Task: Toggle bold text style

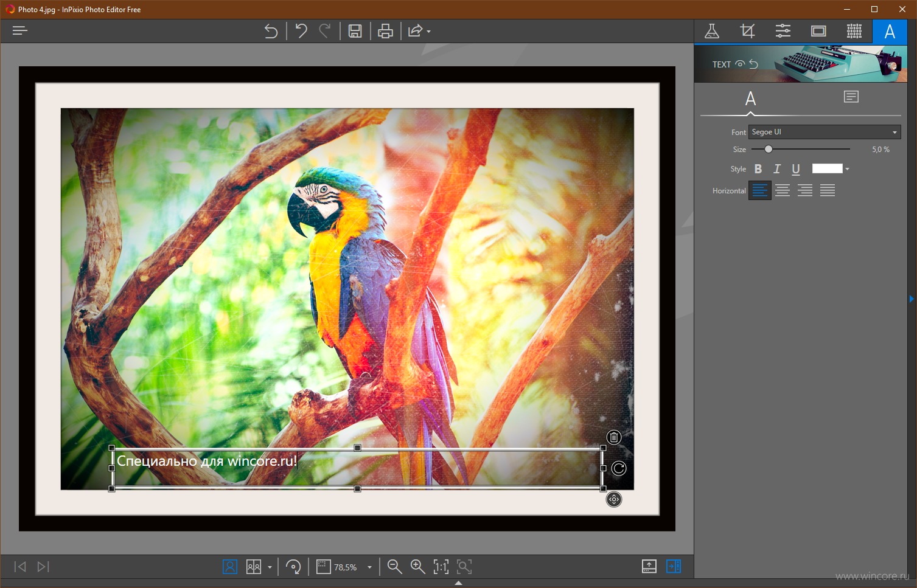Action: pyautogui.click(x=758, y=169)
